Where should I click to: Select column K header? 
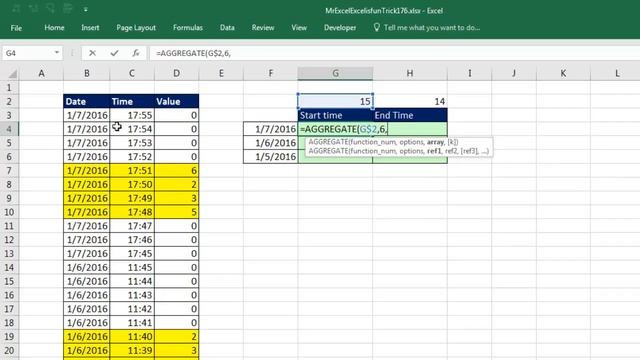tap(563, 73)
